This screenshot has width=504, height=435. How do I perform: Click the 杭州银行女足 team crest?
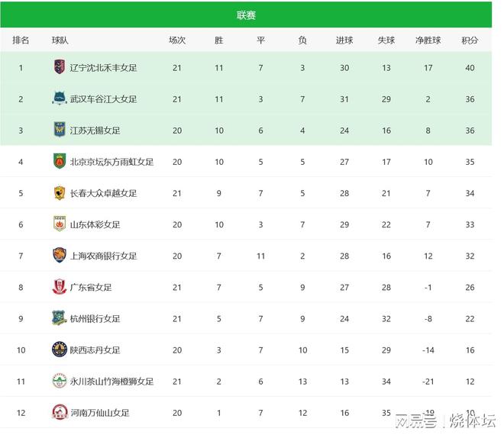coord(60,318)
